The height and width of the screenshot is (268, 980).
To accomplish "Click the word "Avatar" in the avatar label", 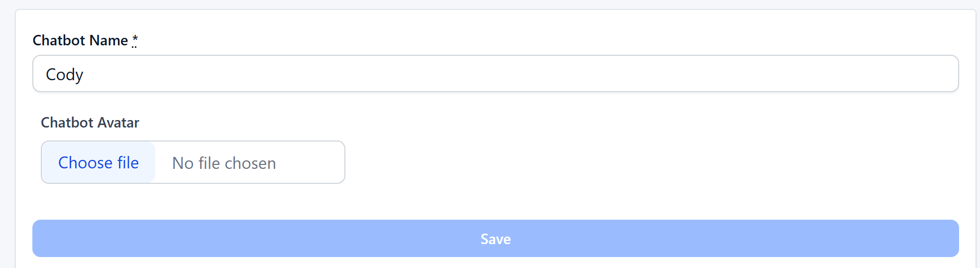I will click(x=118, y=123).
